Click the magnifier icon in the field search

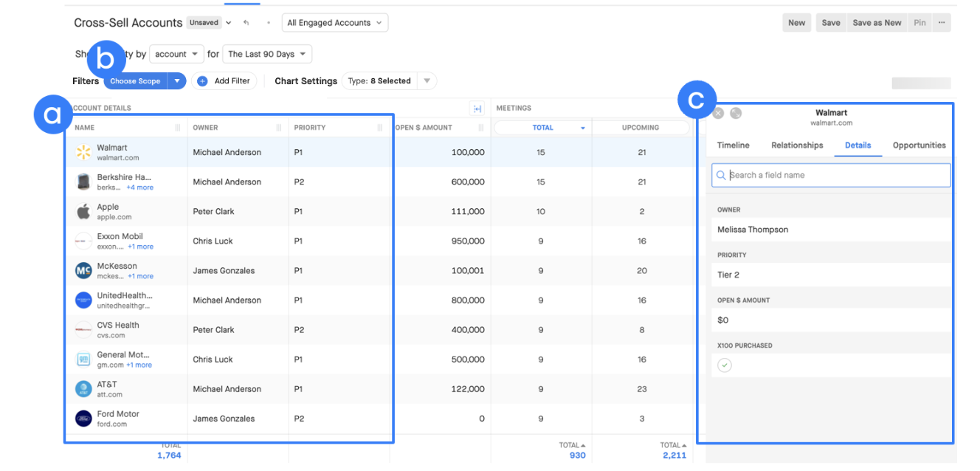coord(720,175)
